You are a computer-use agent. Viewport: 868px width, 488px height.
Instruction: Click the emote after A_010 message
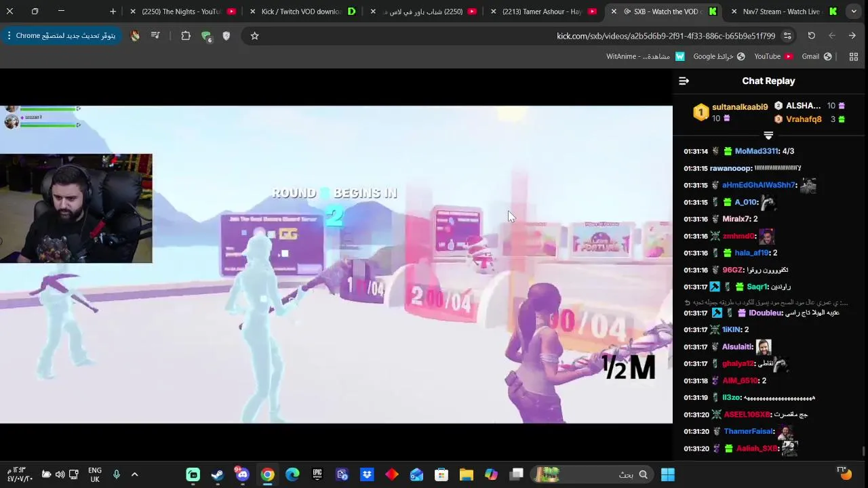pyautogui.click(x=768, y=202)
